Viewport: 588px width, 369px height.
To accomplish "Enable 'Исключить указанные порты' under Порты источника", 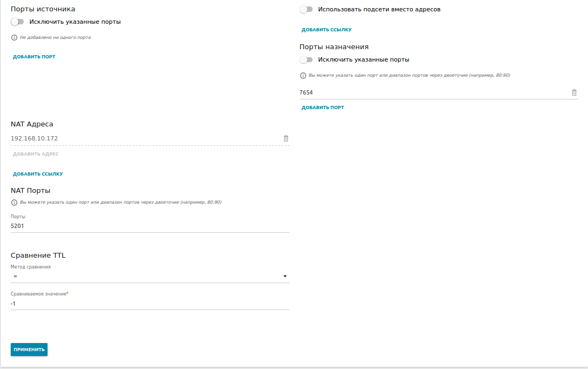I will pyautogui.click(x=18, y=22).
